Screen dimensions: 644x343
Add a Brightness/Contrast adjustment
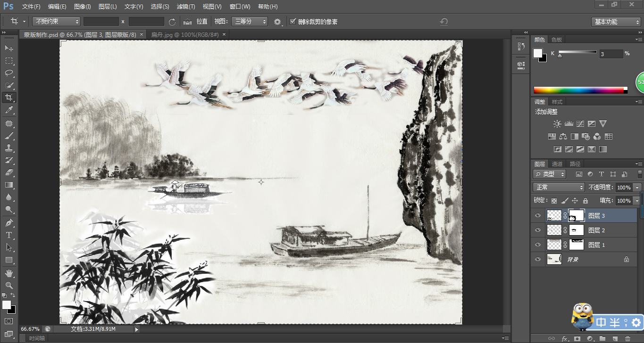557,123
